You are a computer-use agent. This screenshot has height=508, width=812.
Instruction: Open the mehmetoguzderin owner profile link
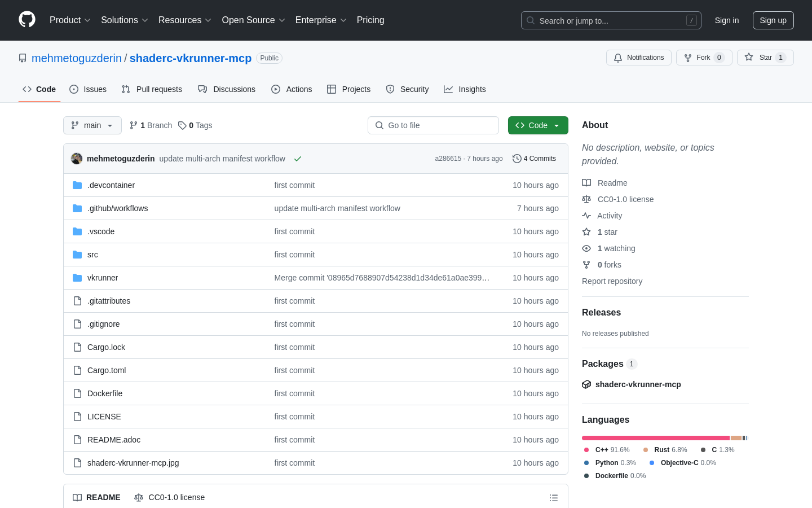pyautogui.click(x=77, y=58)
